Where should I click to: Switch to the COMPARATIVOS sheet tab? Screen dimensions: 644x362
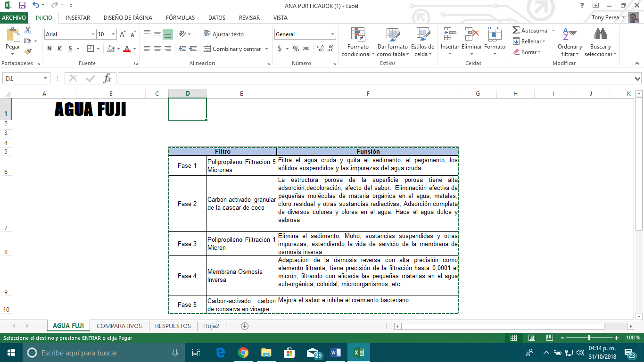point(119,326)
